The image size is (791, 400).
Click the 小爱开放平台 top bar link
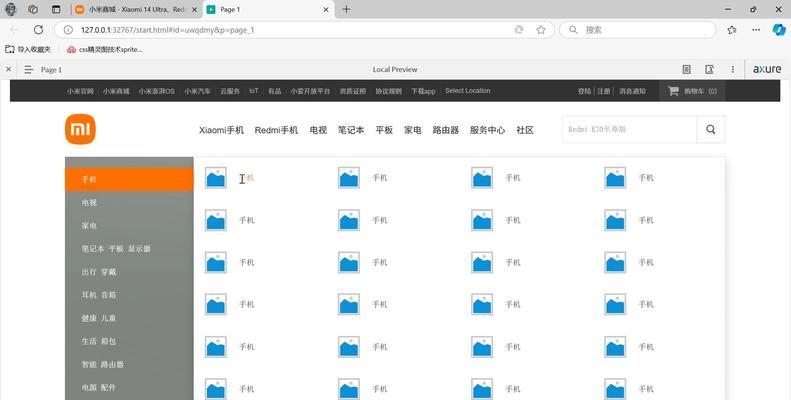pos(310,91)
